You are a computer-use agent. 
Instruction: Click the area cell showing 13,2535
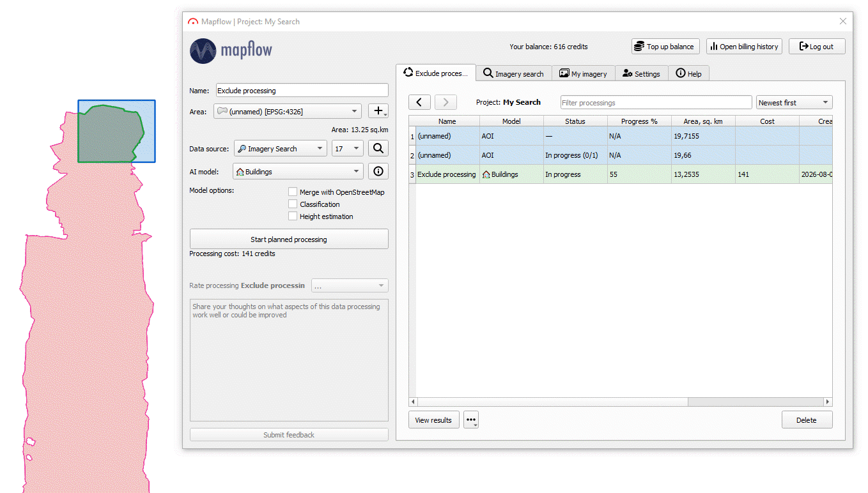703,174
